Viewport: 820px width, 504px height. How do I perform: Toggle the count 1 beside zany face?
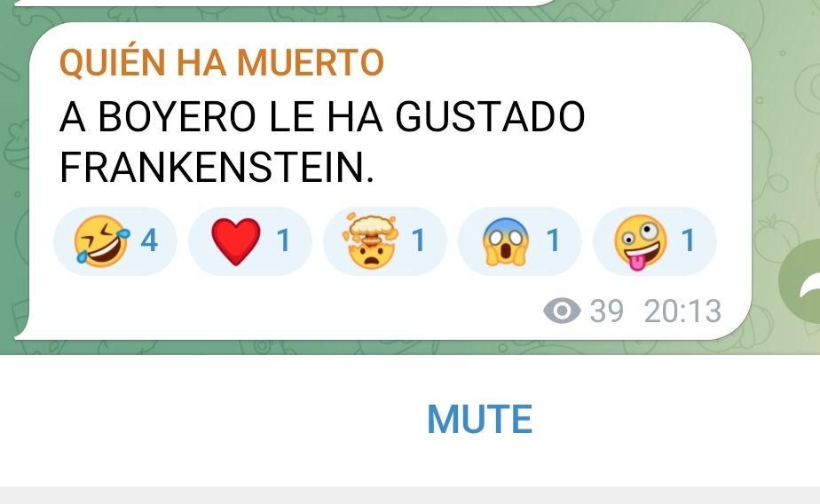pyautogui.click(x=688, y=241)
